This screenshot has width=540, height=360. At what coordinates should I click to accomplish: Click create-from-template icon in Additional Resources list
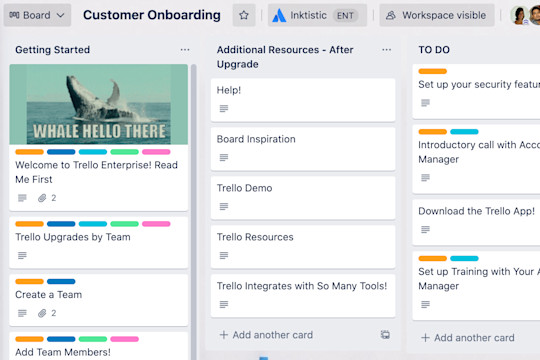[x=385, y=335]
